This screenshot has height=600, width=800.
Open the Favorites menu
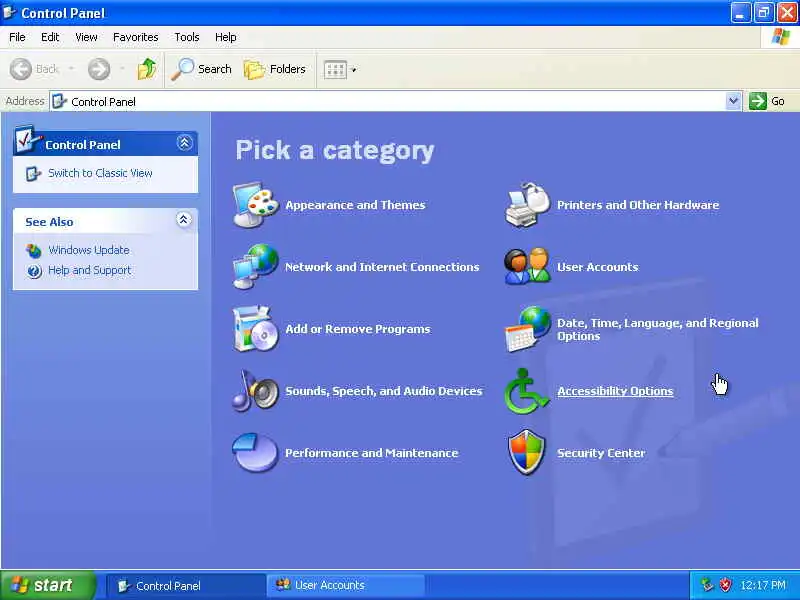135,37
